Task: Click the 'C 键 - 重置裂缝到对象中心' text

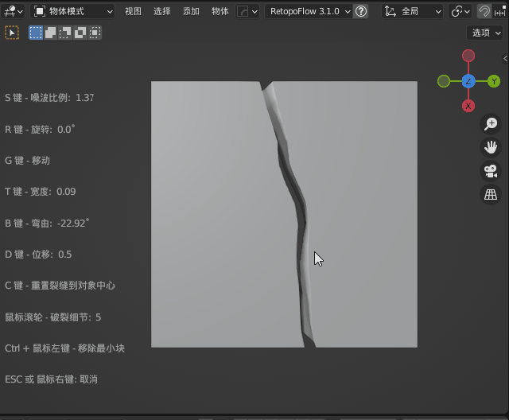Action: click(60, 286)
